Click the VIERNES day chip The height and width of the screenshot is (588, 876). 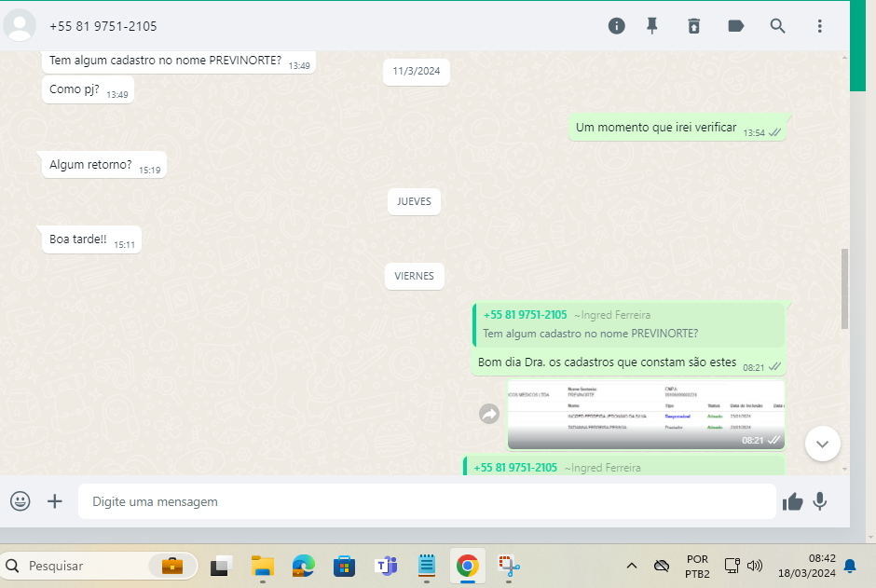pos(414,277)
